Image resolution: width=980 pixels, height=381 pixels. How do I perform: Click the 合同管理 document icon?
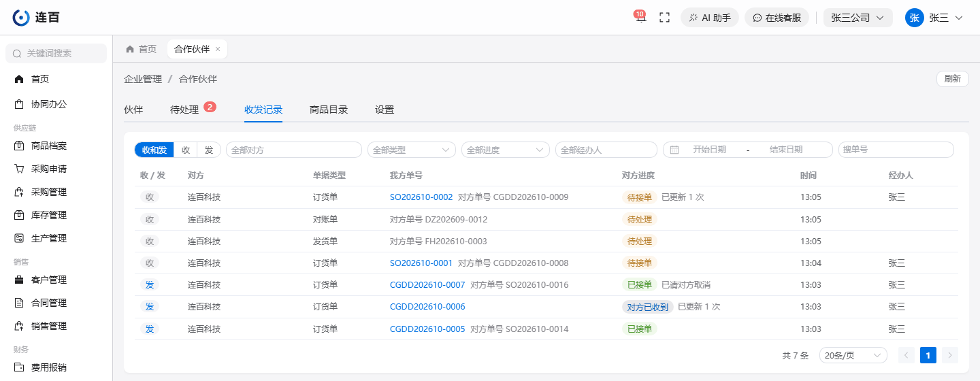(19, 303)
